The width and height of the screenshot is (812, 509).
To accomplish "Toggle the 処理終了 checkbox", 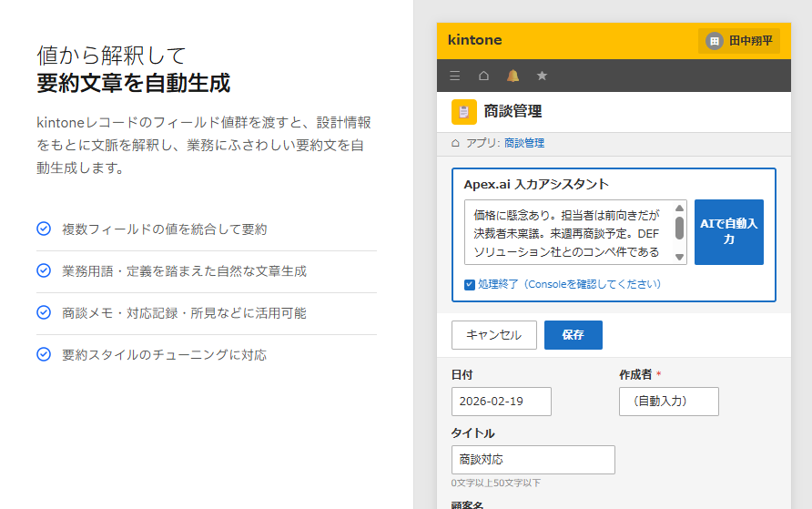I will pos(470,284).
